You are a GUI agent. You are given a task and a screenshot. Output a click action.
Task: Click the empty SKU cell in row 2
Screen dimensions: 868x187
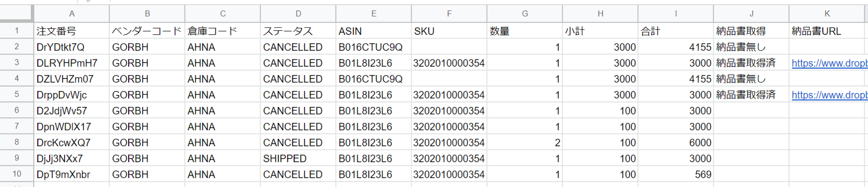(x=449, y=47)
